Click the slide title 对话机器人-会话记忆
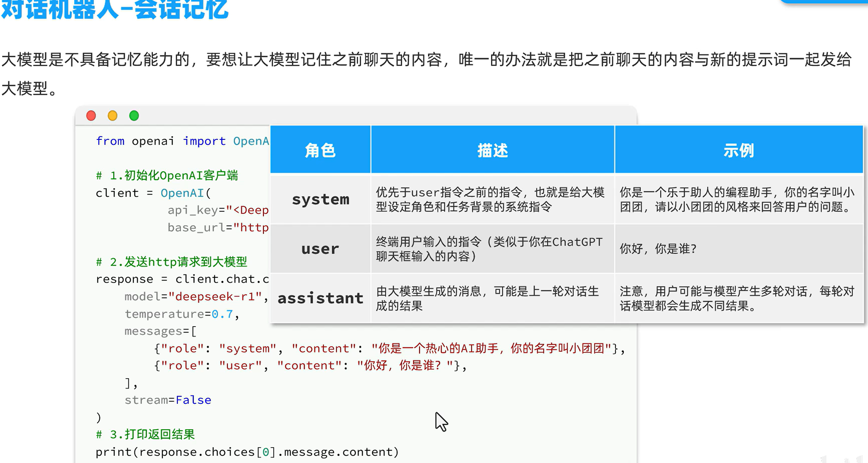 click(115, 9)
